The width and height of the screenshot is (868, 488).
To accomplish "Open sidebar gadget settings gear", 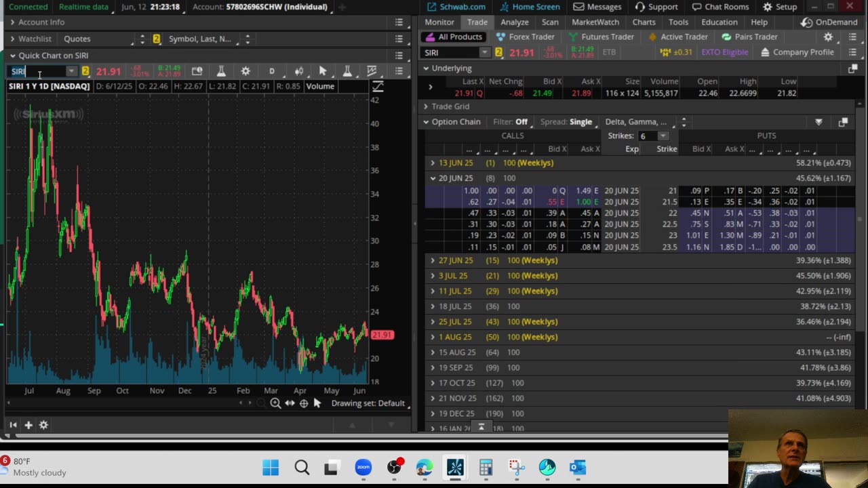I will (43, 425).
